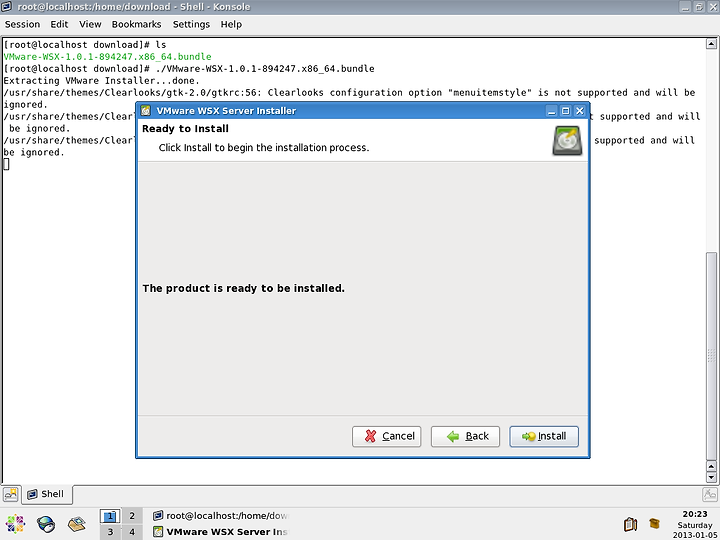Click the Install button
Screen dimensions: 720x540
click(544, 436)
